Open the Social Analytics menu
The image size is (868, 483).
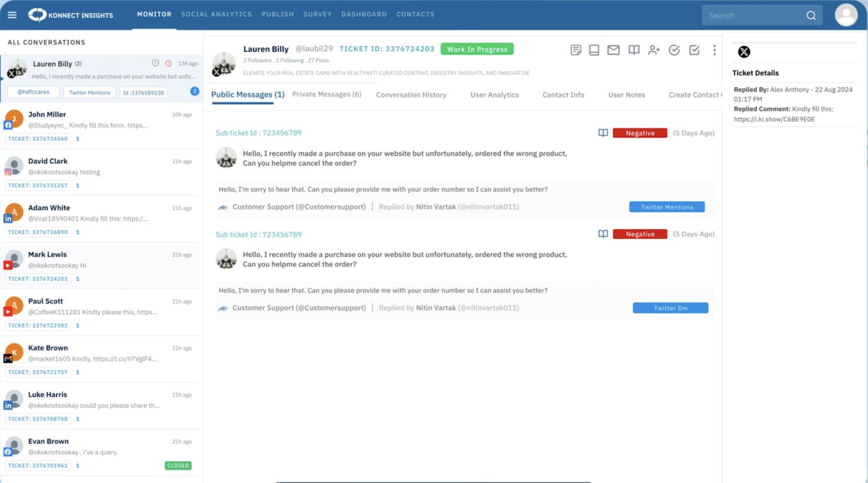coord(216,14)
